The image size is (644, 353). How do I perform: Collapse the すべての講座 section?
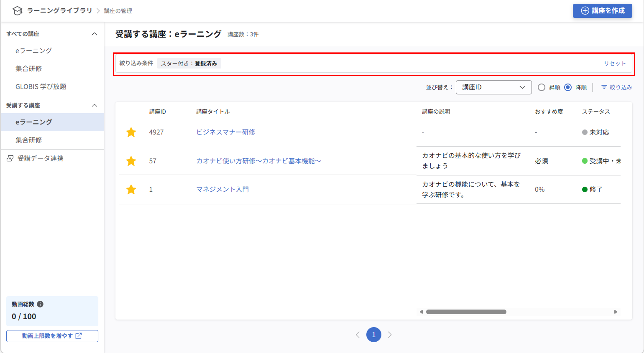coord(95,34)
